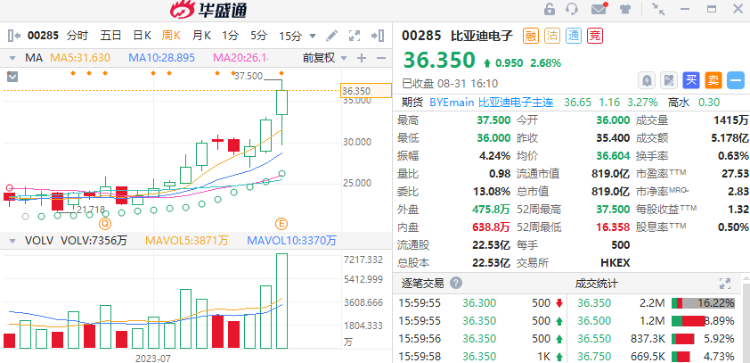
Task: Switch to the 5分 five-minute tab
Action: tap(259, 35)
